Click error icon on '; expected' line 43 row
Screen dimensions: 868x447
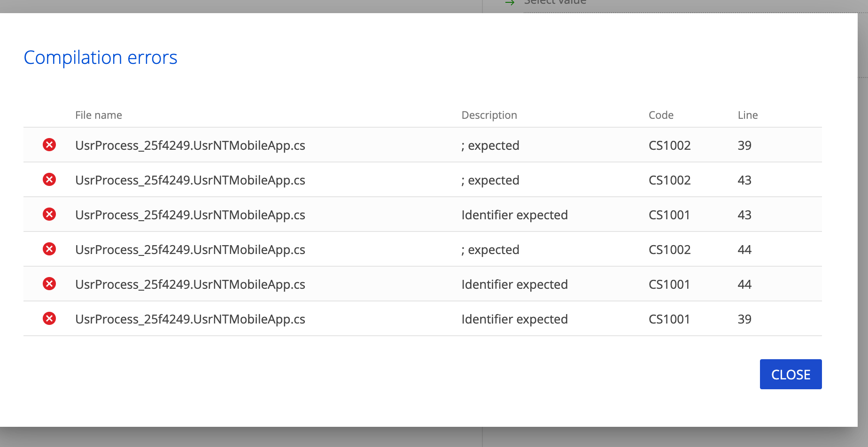click(x=49, y=179)
